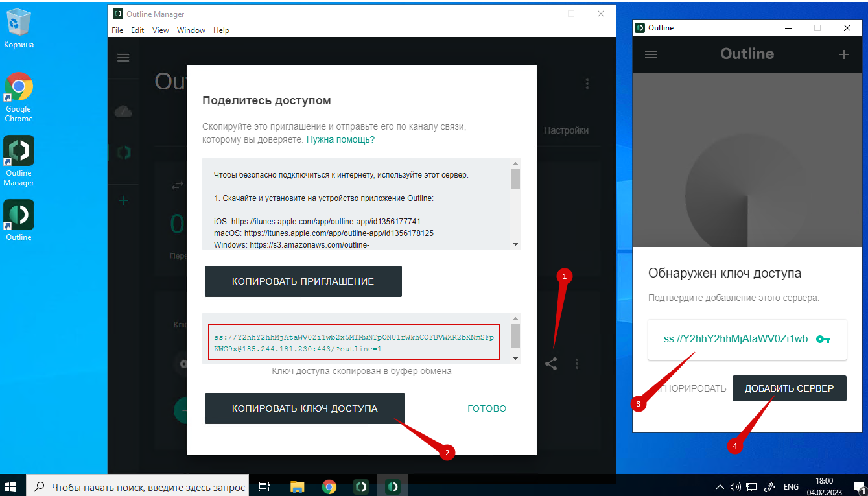
Task: Open File Explorer from the taskbar
Action: (x=297, y=486)
